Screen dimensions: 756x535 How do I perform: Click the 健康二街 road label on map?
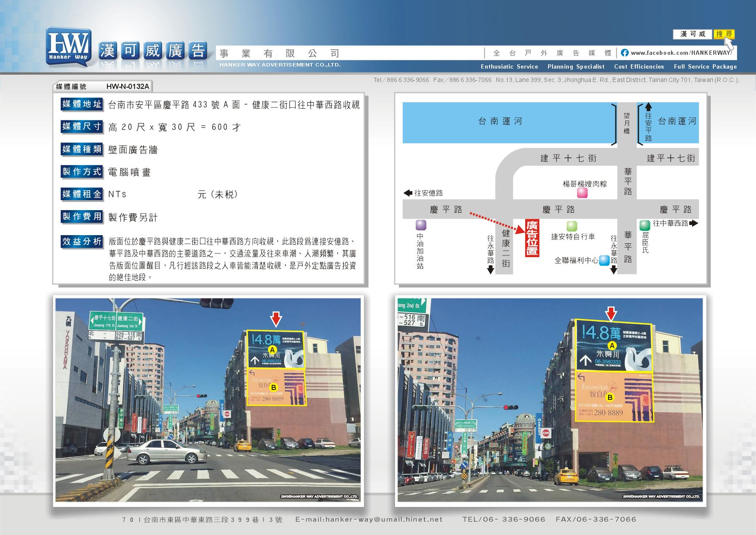506,248
